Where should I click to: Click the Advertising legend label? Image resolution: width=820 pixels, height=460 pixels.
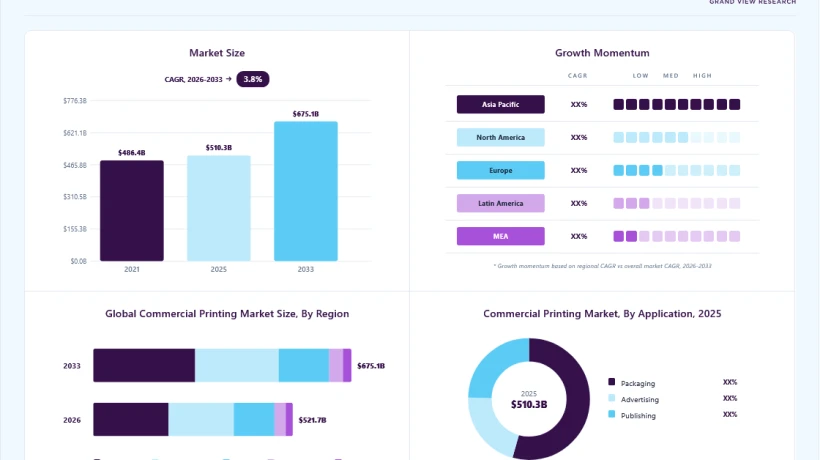click(x=640, y=399)
